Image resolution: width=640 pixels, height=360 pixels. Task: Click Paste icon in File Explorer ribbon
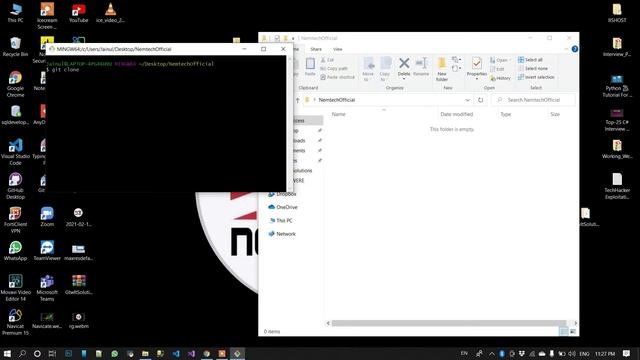tap(310, 67)
